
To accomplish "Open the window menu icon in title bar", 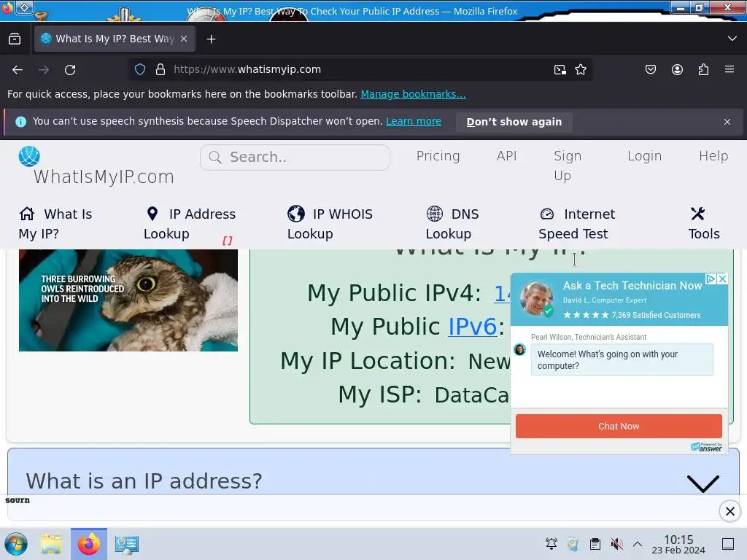I will [24, 7].
